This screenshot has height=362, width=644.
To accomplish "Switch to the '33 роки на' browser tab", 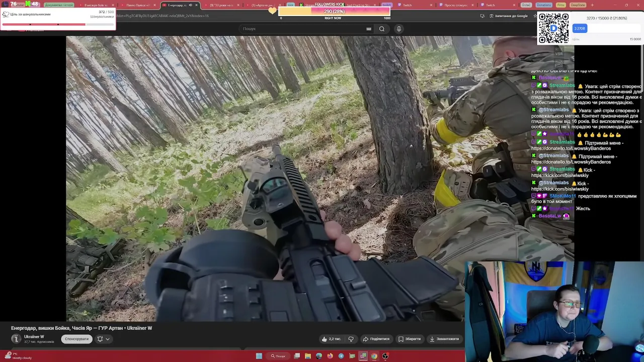I will (x=220, y=5).
